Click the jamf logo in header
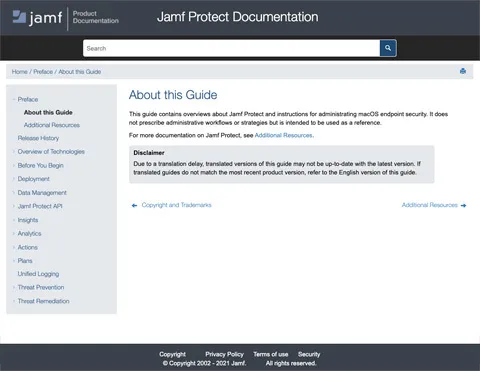 point(37,17)
